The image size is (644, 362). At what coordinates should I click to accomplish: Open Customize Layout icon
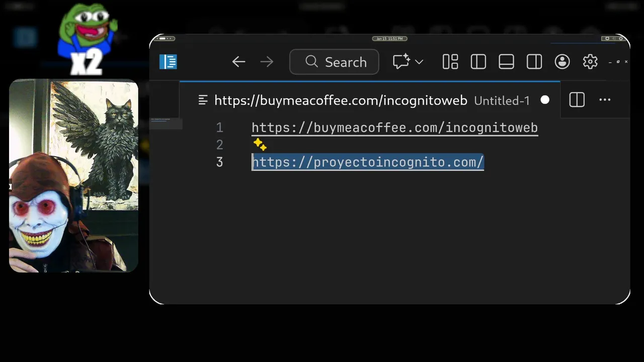tap(450, 62)
